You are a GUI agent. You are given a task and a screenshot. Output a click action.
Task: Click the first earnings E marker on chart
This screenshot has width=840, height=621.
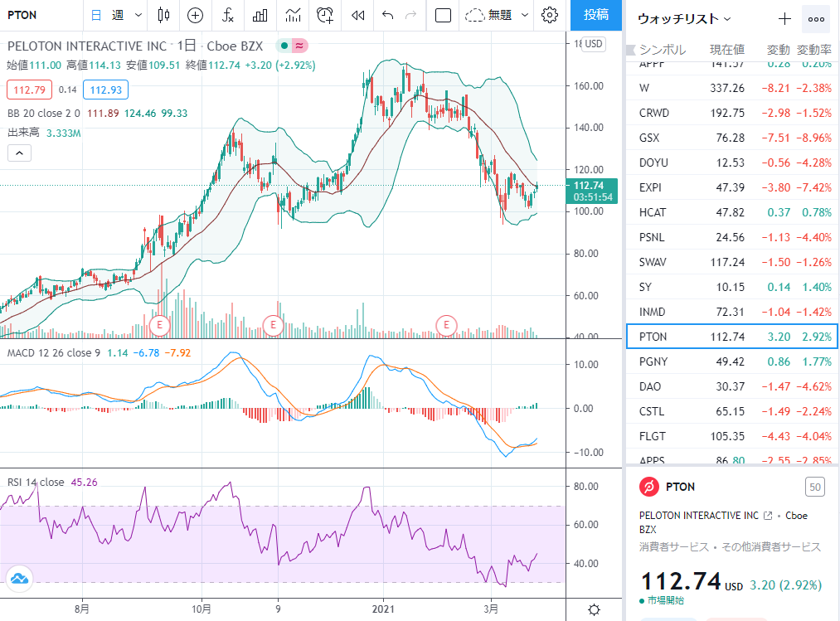[159, 325]
